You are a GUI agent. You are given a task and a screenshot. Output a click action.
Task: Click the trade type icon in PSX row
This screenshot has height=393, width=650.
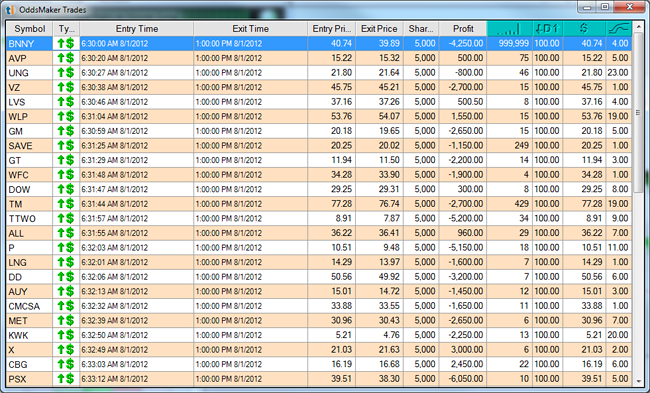(x=65, y=379)
